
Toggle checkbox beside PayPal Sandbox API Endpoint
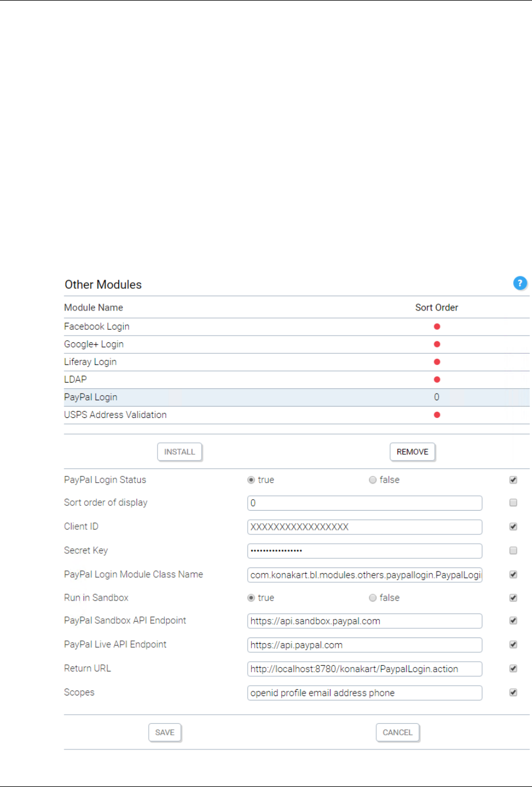513,620
